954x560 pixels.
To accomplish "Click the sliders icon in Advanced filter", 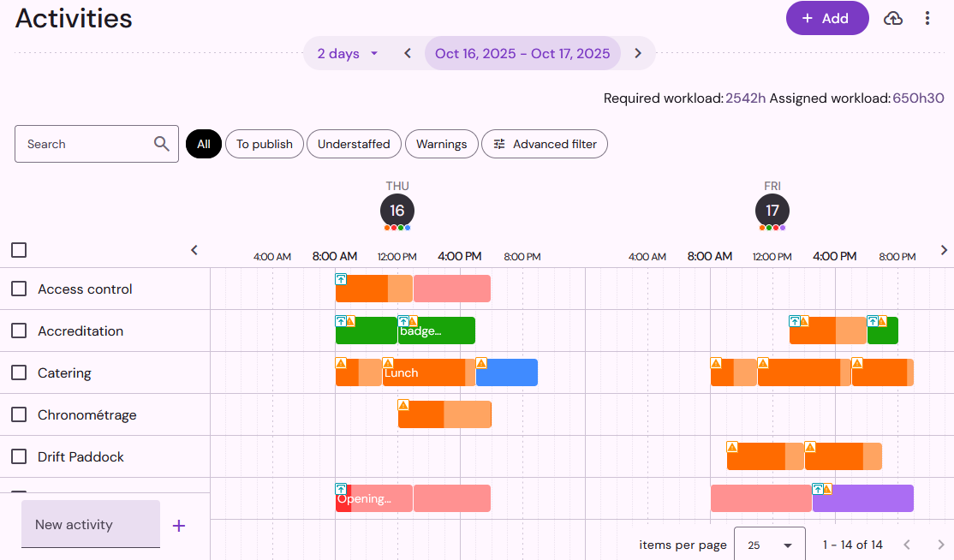I will point(499,144).
